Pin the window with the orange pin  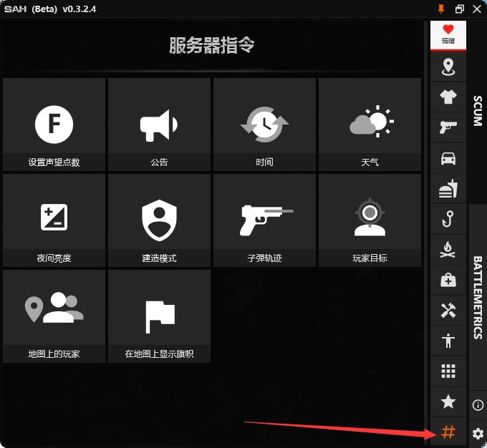[x=440, y=9]
